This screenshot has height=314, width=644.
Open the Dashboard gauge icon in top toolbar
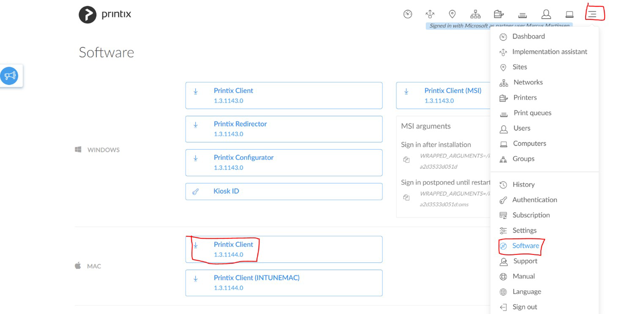click(407, 14)
